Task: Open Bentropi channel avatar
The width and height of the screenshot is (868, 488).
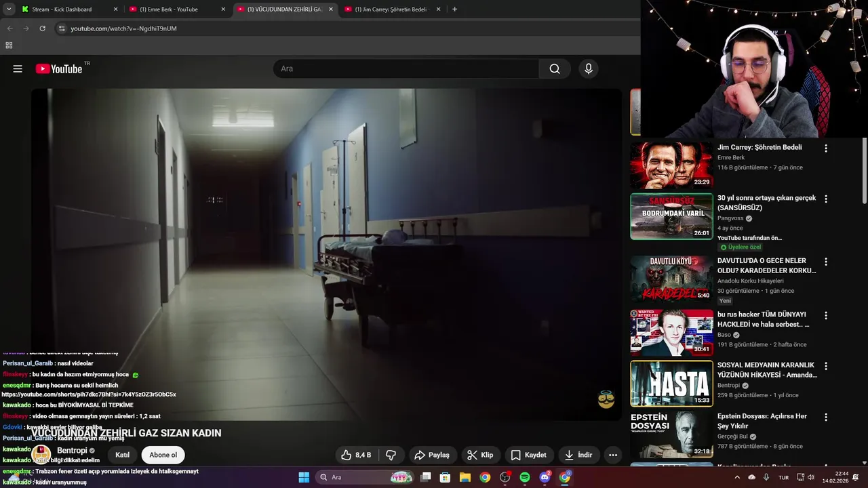Action: tap(41, 453)
